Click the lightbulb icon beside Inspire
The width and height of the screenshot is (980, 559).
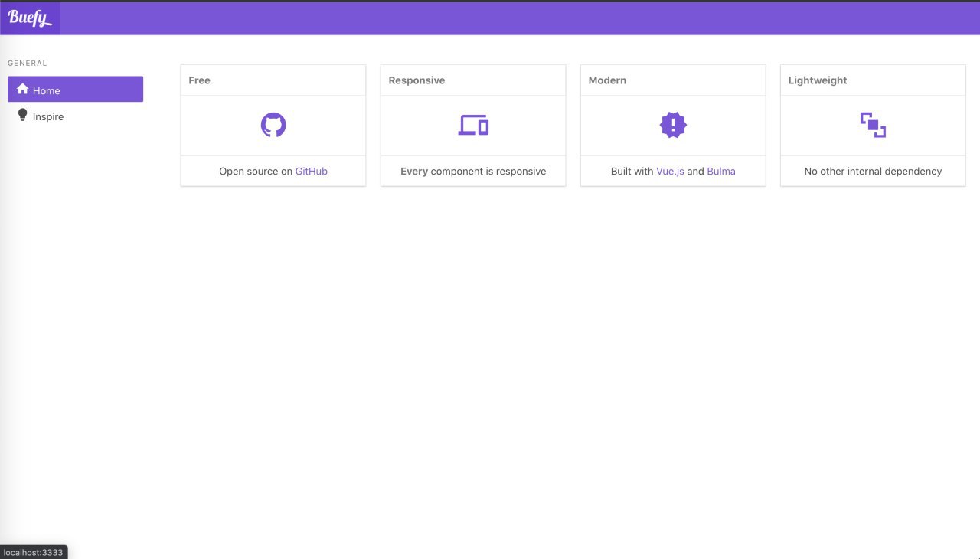(22, 115)
